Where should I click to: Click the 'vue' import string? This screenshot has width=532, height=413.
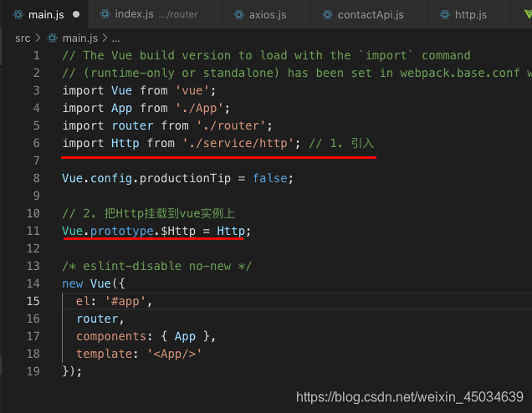tap(192, 90)
